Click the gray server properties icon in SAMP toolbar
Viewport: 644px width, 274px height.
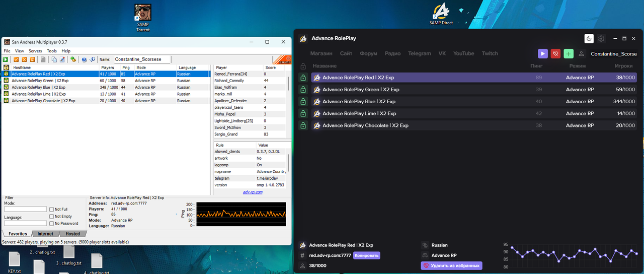43,59
